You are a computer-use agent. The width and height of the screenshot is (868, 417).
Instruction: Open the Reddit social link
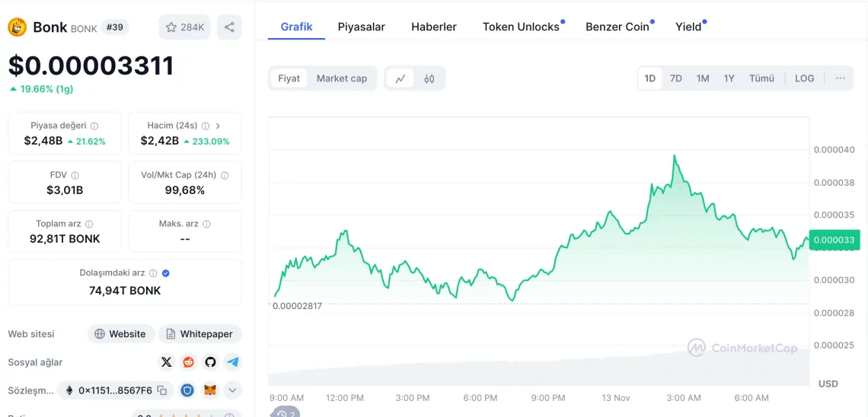(189, 362)
